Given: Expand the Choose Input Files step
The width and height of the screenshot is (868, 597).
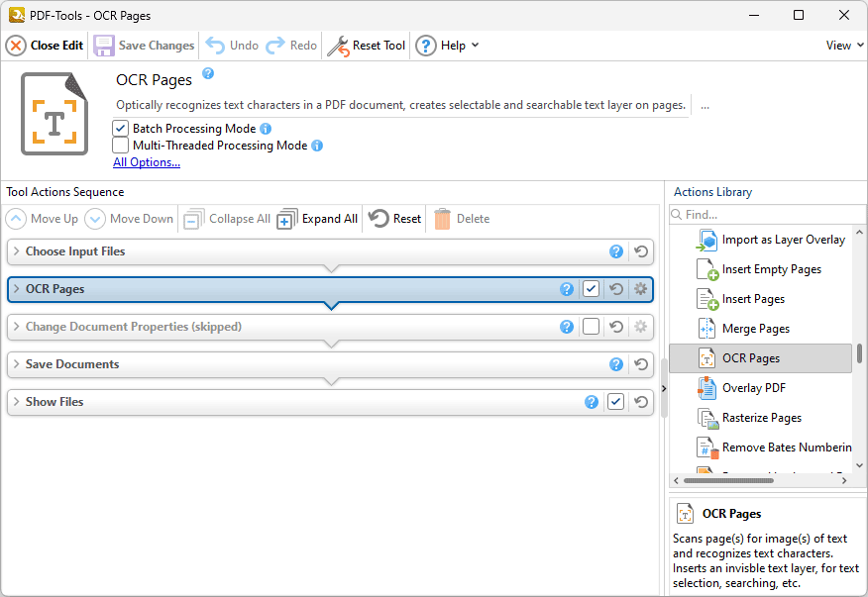Looking at the screenshot, I should [17, 251].
